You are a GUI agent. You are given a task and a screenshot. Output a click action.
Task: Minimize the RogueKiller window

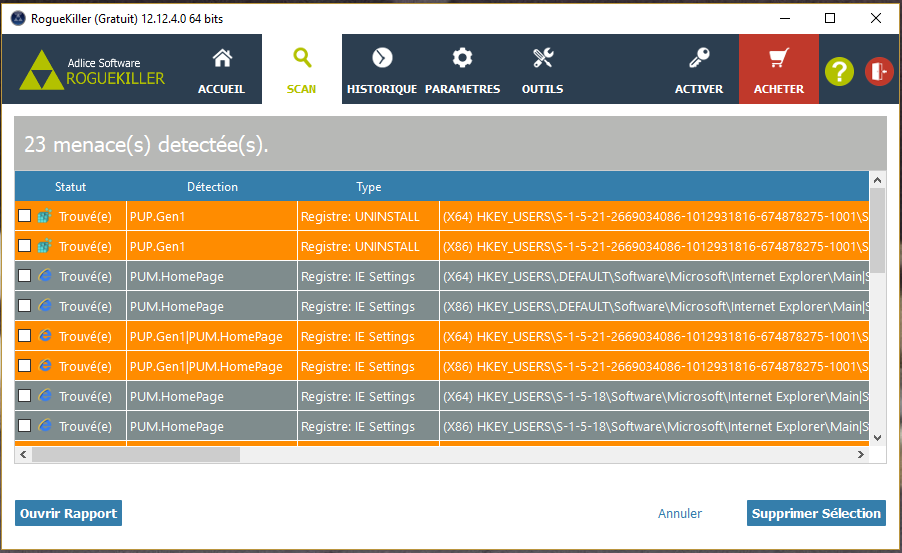(785, 18)
